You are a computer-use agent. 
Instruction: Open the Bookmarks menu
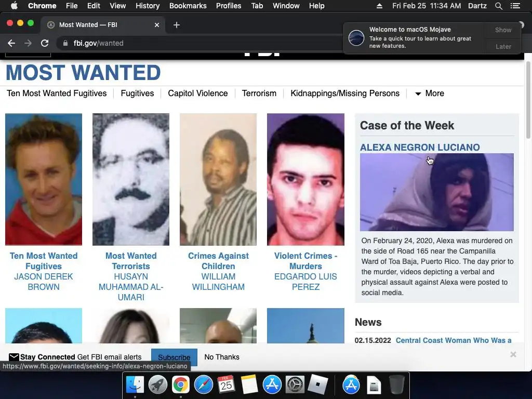(188, 6)
